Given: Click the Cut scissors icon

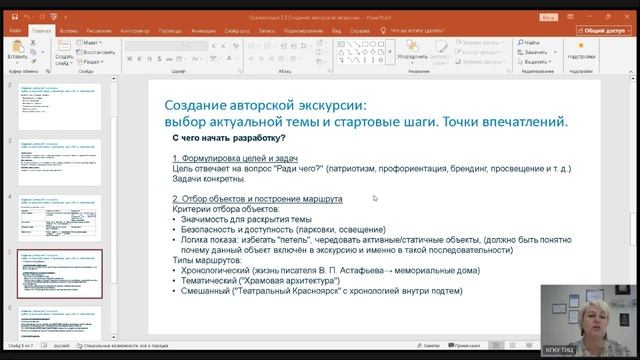Looking at the screenshot, I should pyautogui.click(x=33, y=42).
